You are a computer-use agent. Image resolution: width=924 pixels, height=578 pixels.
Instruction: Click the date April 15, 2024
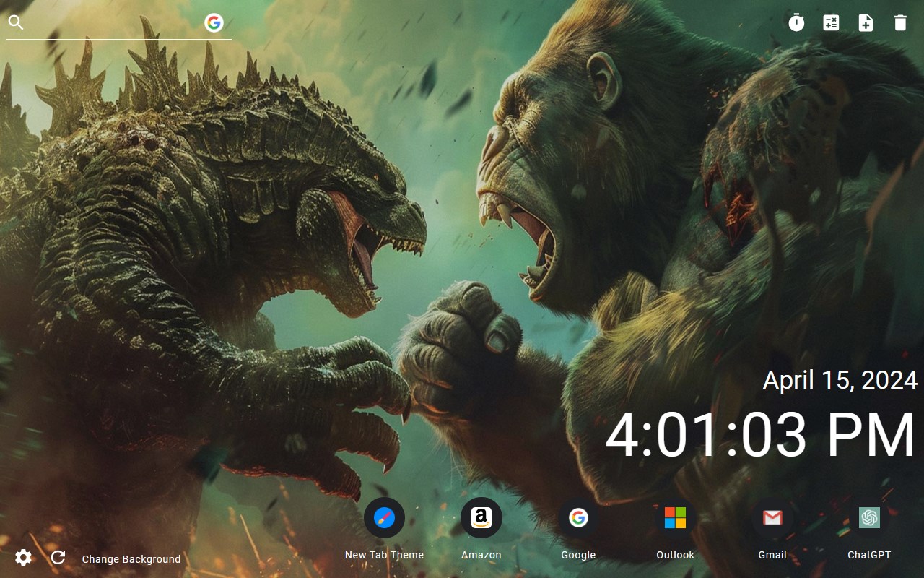click(x=840, y=380)
